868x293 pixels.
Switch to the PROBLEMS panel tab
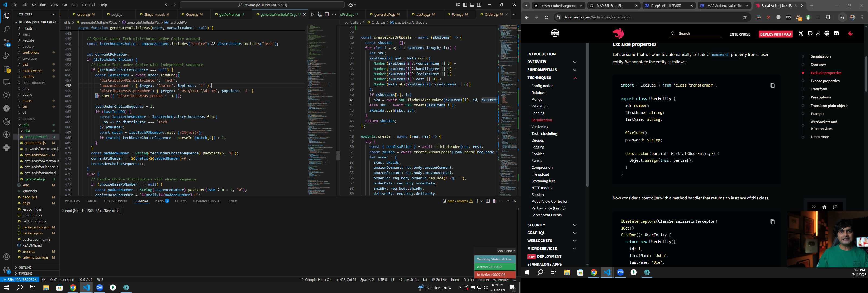click(x=72, y=201)
